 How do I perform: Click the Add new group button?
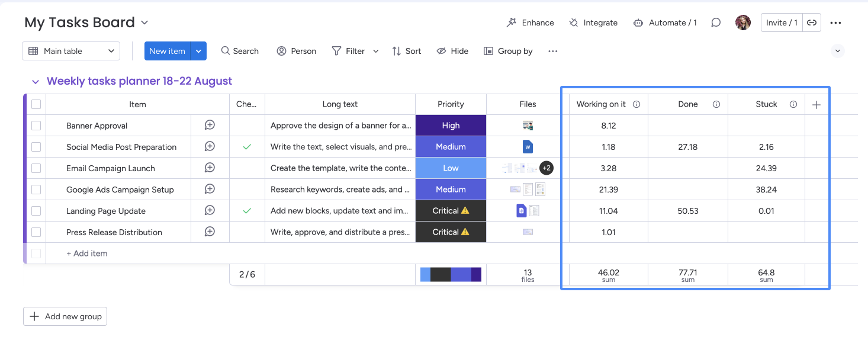coord(65,316)
